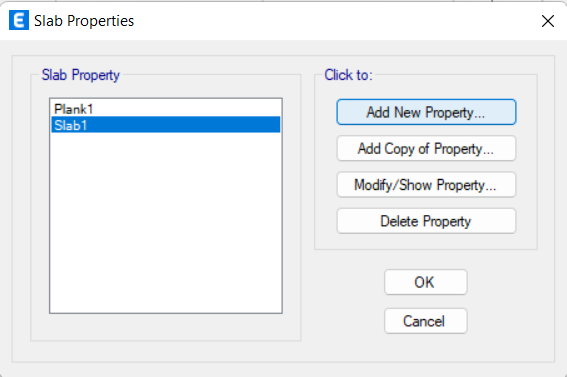The height and width of the screenshot is (377, 567).
Task: Click empty area of slab property list
Action: click(166, 222)
